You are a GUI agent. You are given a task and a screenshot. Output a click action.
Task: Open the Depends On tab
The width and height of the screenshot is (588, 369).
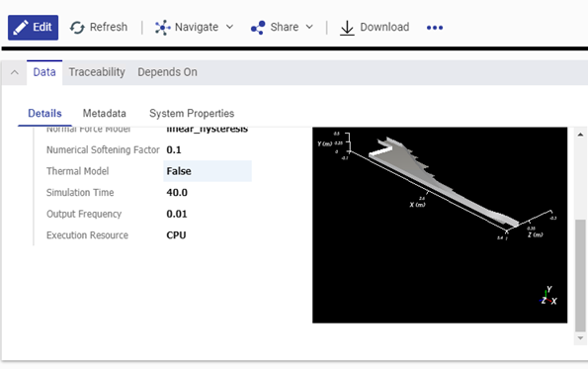pos(167,72)
